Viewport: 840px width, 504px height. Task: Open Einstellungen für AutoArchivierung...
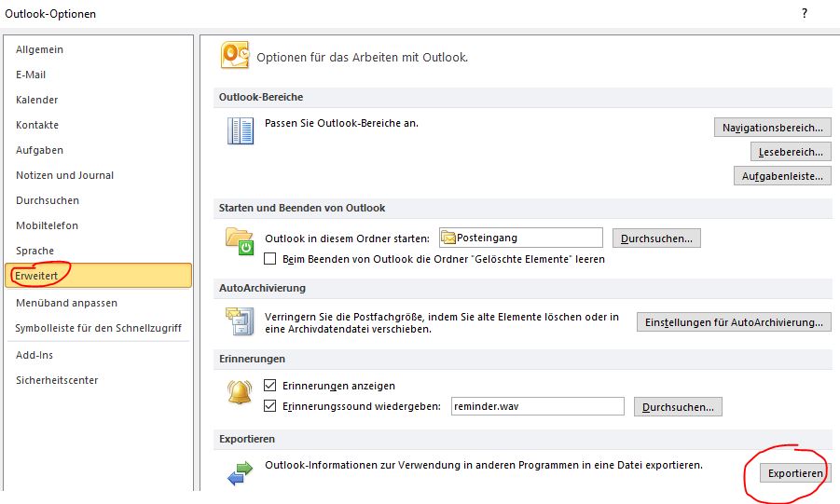click(x=734, y=322)
